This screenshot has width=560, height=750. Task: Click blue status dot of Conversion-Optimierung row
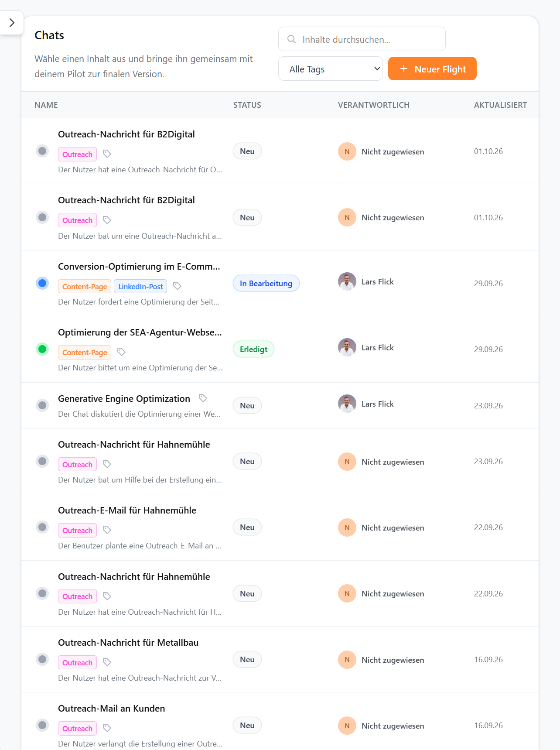click(42, 283)
